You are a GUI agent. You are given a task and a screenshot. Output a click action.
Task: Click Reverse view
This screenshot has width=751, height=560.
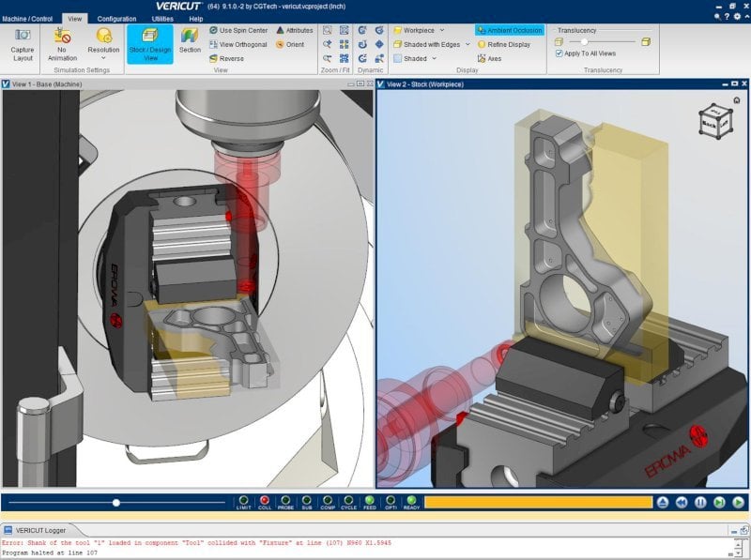(x=226, y=58)
